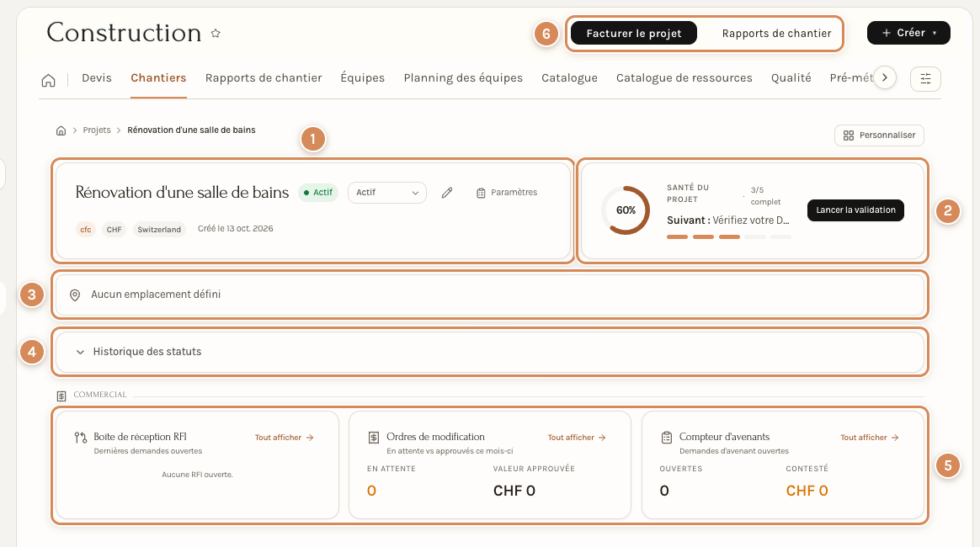
Task: Click the 60% project health ring
Action: click(626, 210)
